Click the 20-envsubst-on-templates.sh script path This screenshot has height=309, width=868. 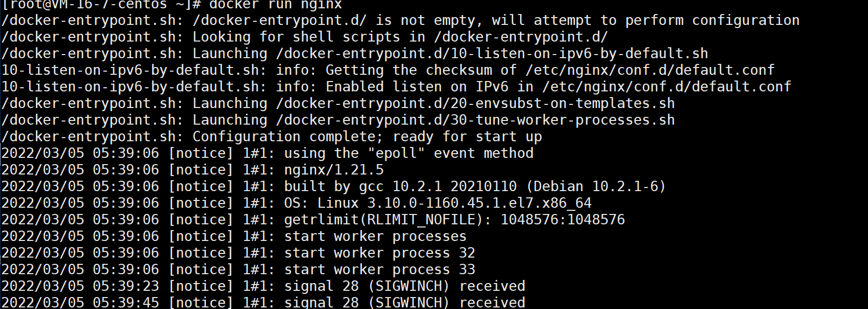click(475, 103)
